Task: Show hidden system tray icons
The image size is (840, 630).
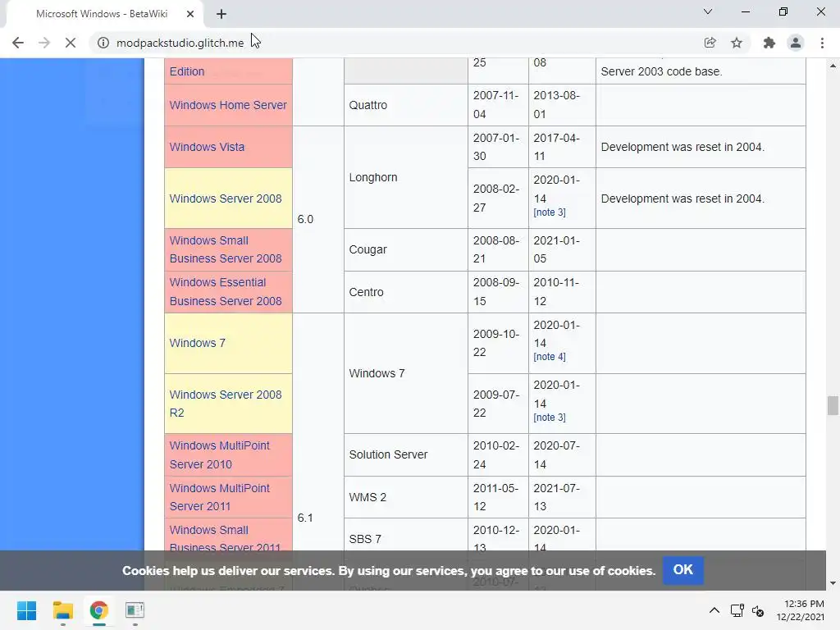Action: point(714,610)
